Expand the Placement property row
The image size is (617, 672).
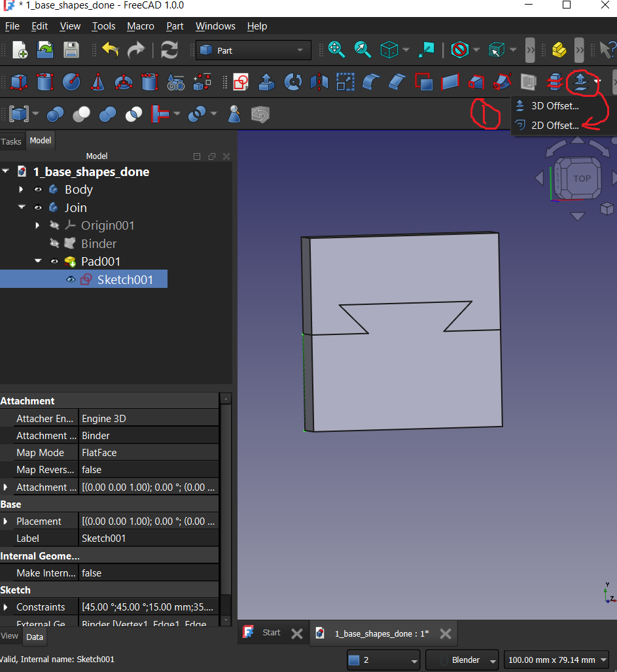tap(5, 522)
